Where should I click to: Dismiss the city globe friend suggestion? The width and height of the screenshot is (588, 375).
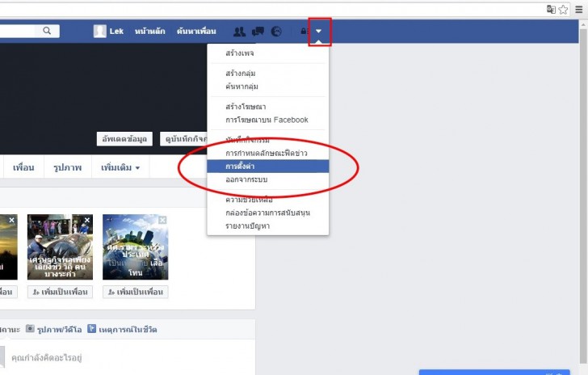coord(162,221)
